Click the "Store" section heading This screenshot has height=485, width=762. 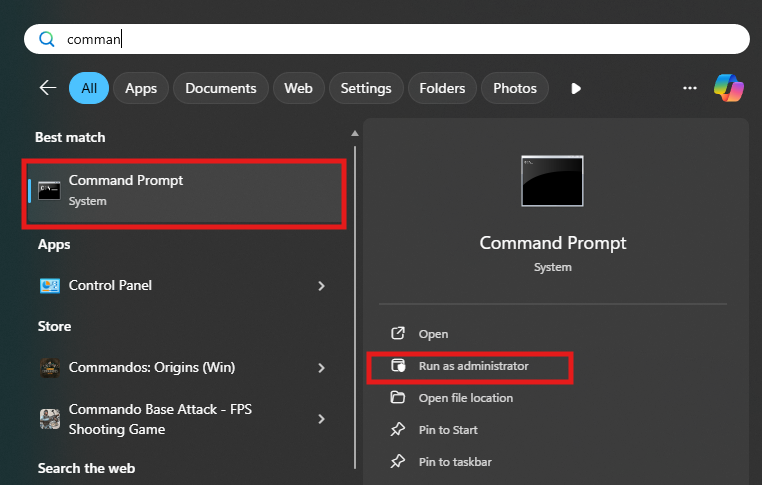pyautogui.click(x=54, y=326)
